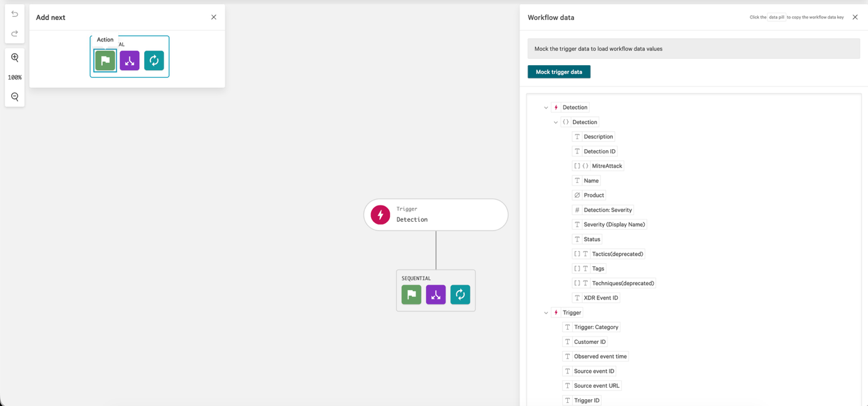Click the redo arrow icon
Viewport: 868px width, 406px height.
click(x=14, y=34)
